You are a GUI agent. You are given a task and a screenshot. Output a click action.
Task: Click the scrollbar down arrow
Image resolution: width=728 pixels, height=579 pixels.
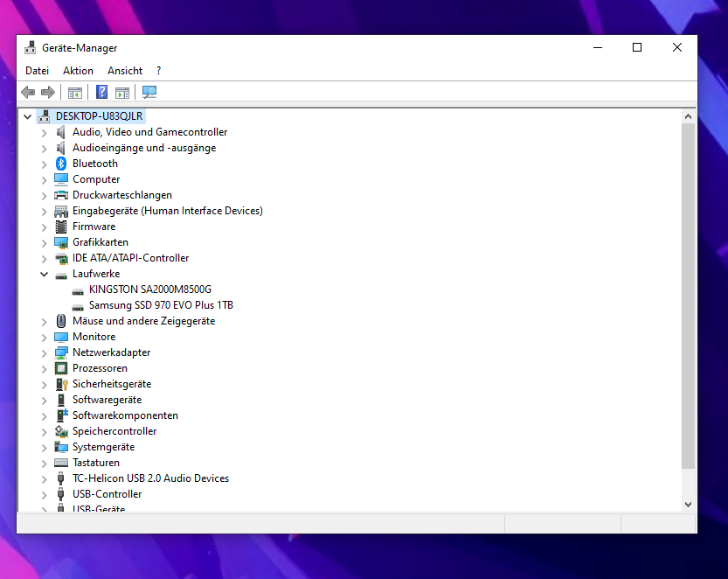pyautogui.click(x=688, y=505)
